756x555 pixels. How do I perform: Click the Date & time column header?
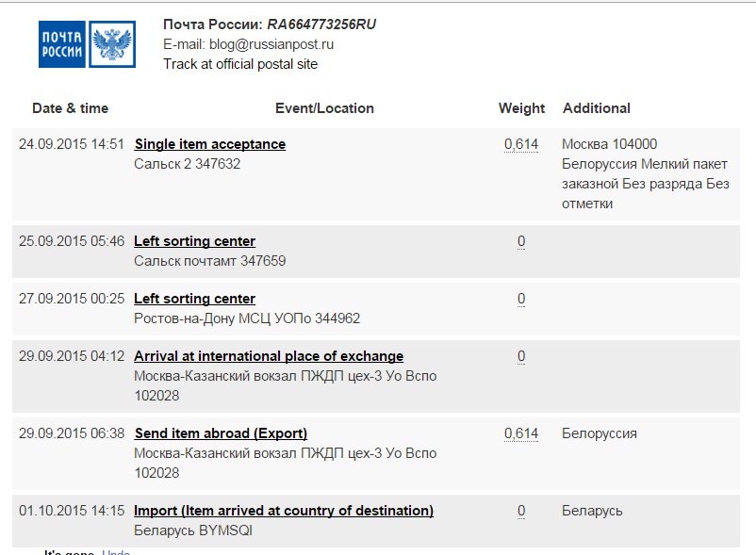(70, 108)
